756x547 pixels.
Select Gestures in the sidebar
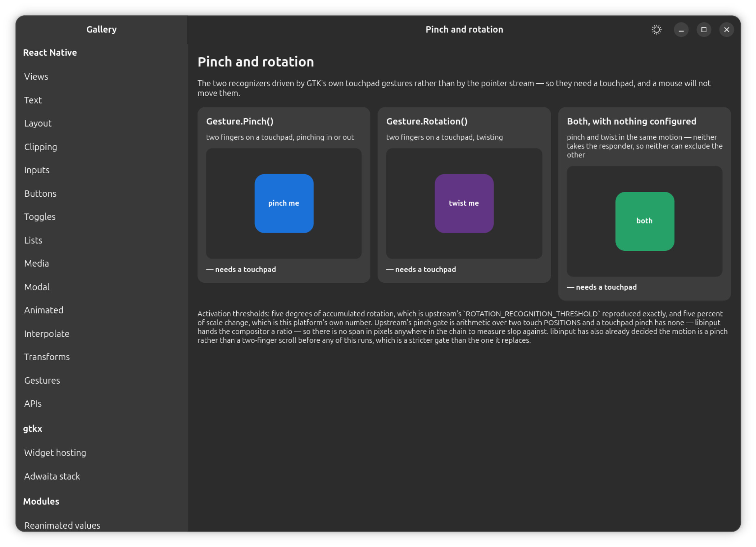point(101,380)
